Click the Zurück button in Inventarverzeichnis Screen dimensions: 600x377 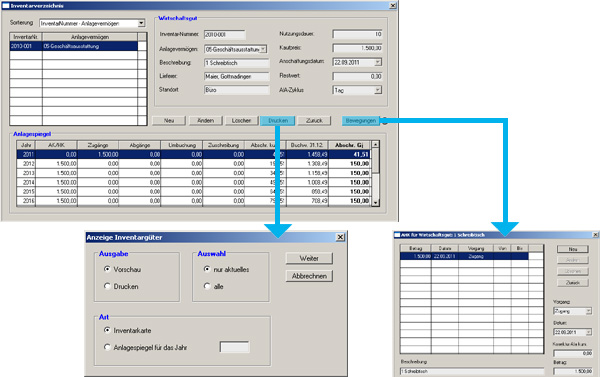coord(314,121)
